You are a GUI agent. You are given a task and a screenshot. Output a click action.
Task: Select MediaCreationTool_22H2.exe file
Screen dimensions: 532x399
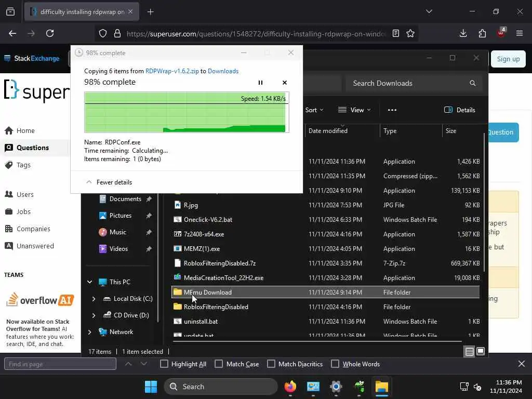(x=326, y=278)
